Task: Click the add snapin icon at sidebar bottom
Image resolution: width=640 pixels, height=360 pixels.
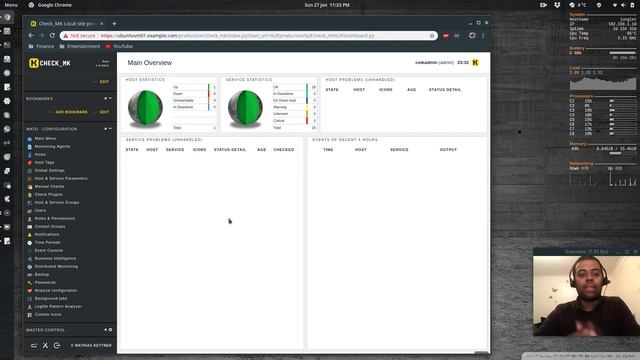Action: coord(34,345)
